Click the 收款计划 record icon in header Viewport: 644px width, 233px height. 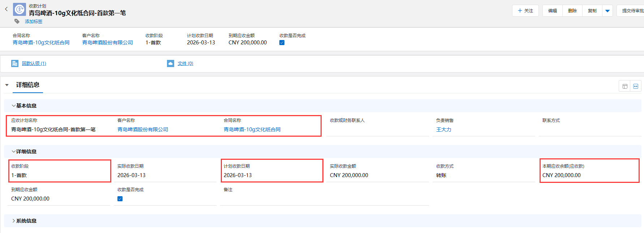tap(20, 10)
